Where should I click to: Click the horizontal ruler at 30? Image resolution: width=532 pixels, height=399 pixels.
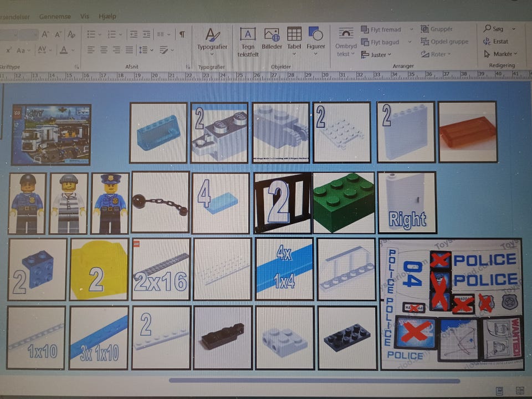tap(326, 76)
